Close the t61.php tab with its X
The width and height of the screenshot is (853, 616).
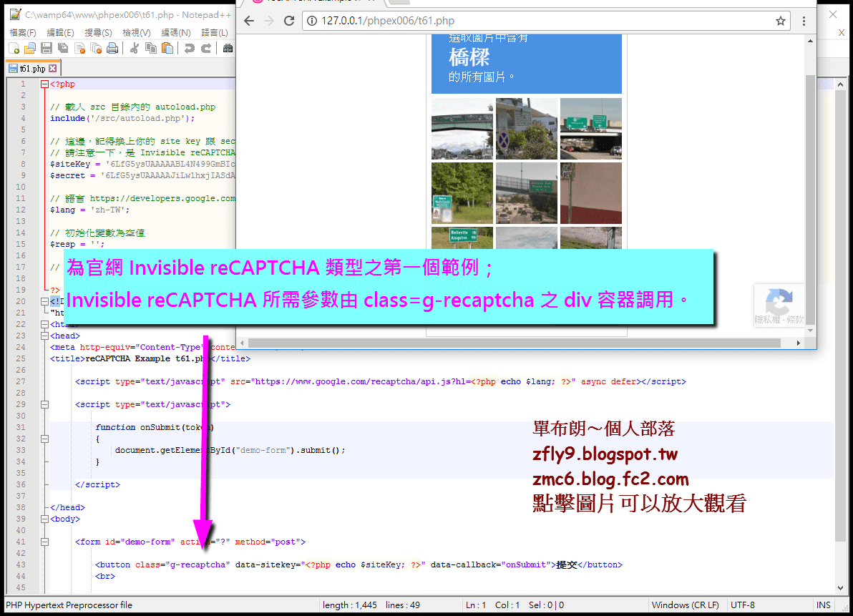tap(53, 69)
